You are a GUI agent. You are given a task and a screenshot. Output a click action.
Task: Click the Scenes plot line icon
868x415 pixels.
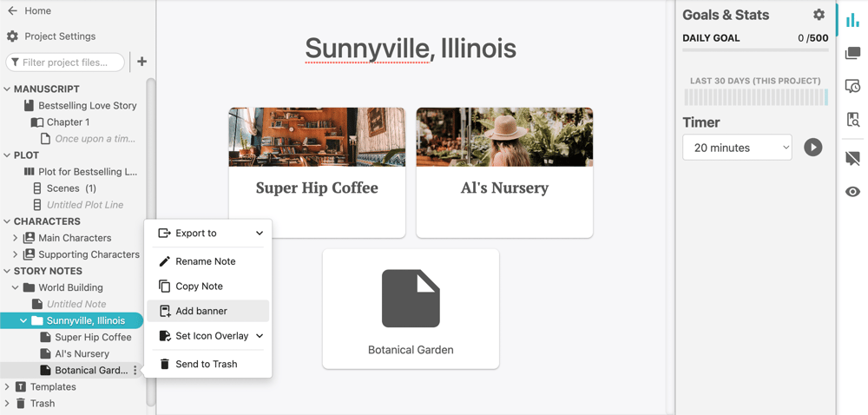pos(37,188)
